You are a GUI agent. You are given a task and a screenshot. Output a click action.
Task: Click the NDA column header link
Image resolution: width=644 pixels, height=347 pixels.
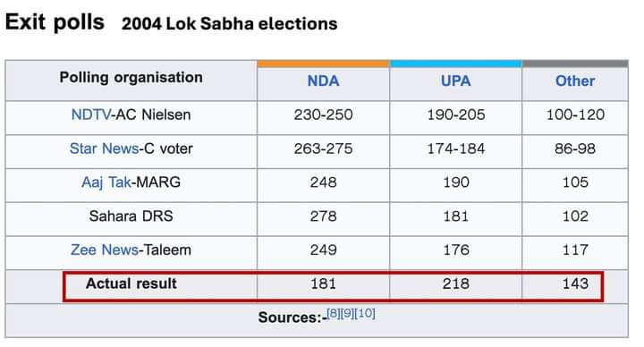[323, 80]
